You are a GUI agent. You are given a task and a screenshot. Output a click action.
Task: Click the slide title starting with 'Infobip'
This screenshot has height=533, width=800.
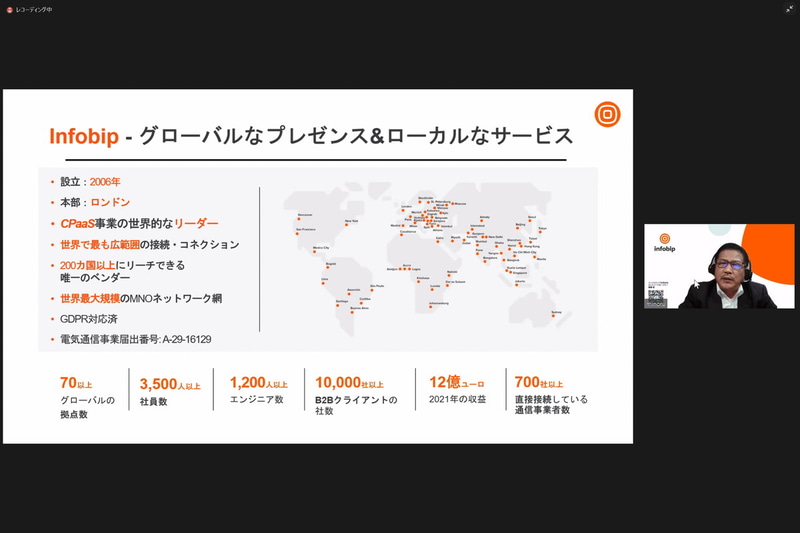311,136
